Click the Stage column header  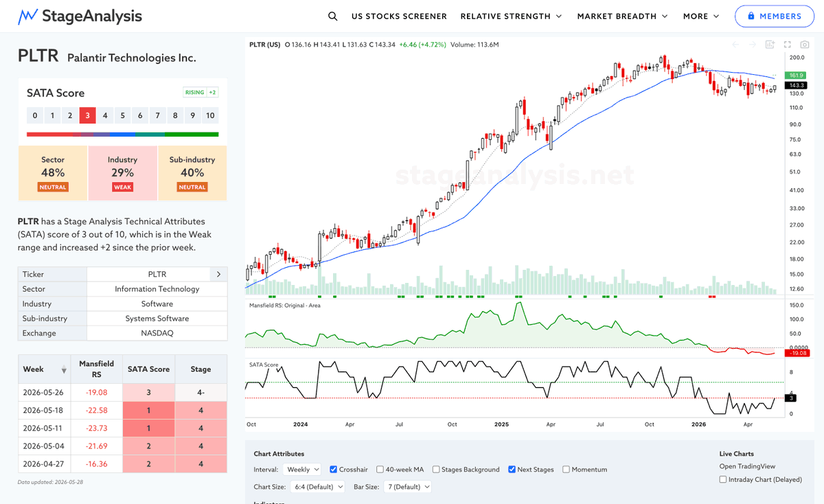click(x=201, y=369)
